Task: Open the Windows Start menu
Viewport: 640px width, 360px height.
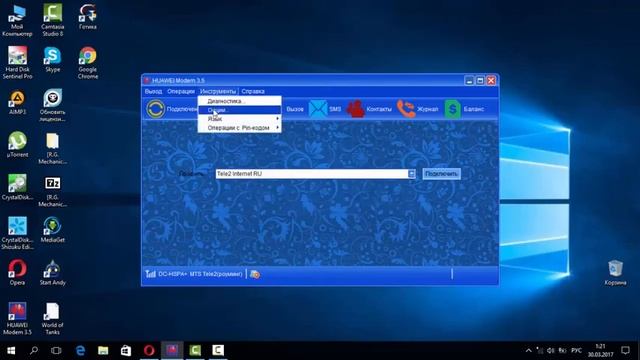Action: (x=11, y=350)
